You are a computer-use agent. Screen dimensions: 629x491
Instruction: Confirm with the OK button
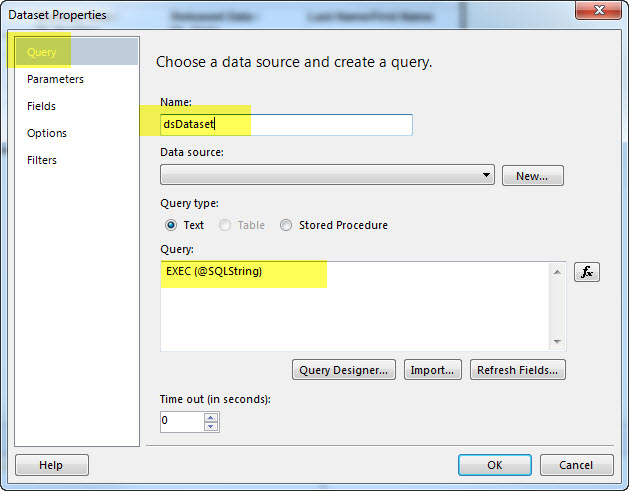494,465
